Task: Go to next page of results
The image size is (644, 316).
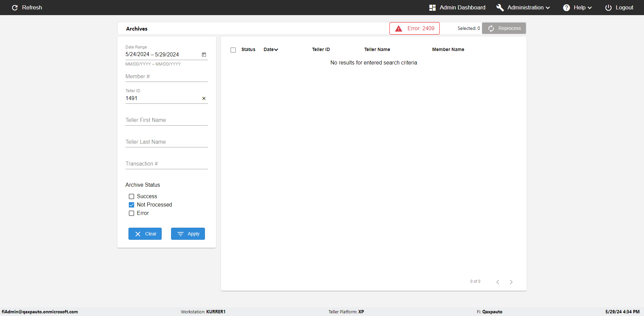Action: (x=511, y=282)
